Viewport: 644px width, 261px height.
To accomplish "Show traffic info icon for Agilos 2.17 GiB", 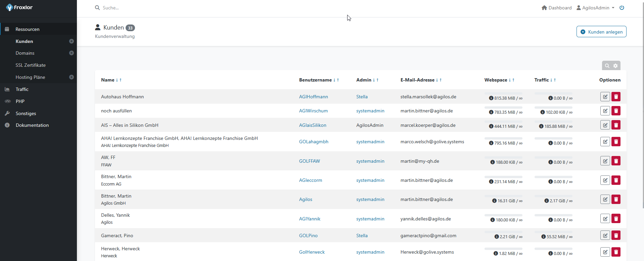I will (x=547, y=201).
